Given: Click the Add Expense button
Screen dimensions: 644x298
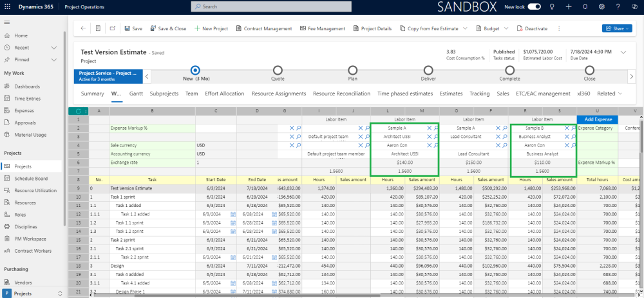Looking at the screenshot, I should coord(597,119).
